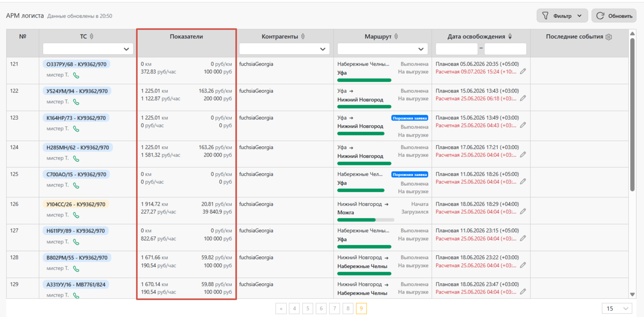Sort by Дата освобождения column arrows
The width and height of the screenshot is (644, 317).
point(510,36)
